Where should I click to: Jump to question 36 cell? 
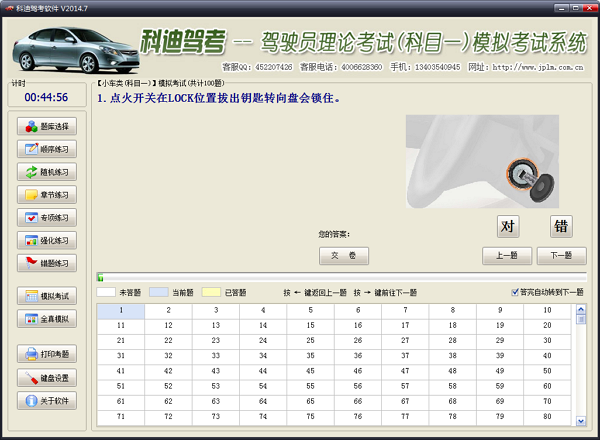click(x=358, y=357)
